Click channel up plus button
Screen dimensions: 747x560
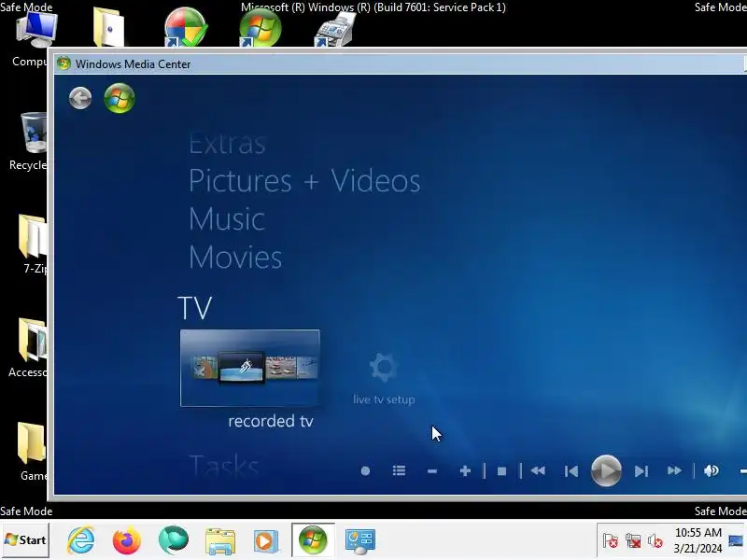point(465,471)
